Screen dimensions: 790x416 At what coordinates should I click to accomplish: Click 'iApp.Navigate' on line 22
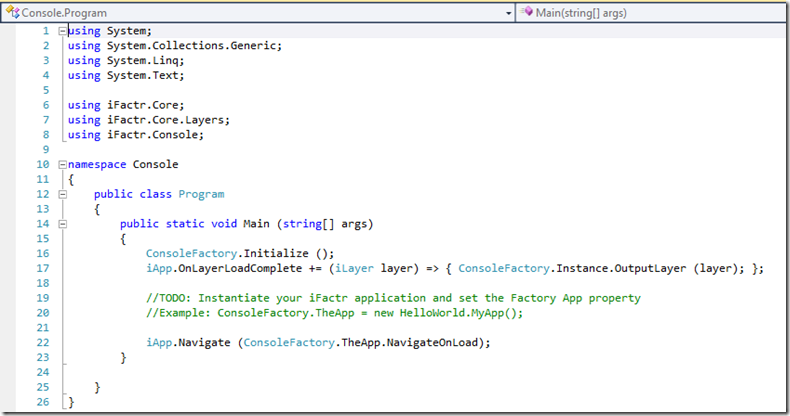pos(188,343)
